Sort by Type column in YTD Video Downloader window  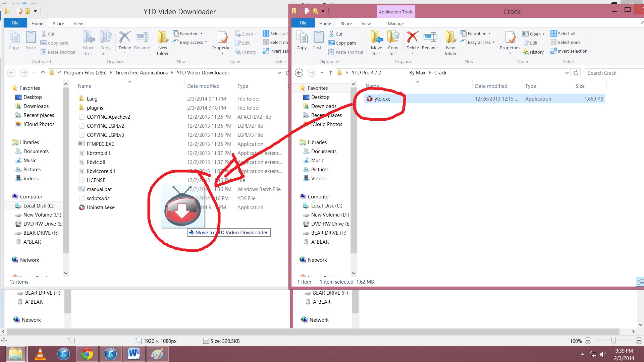tap(243, 86)
